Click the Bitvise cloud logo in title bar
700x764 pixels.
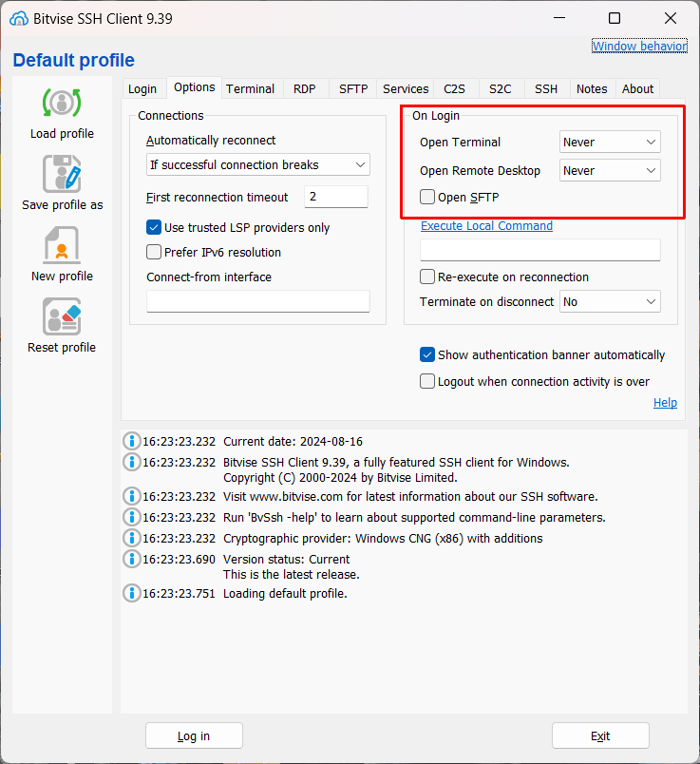tap(18, 18)
